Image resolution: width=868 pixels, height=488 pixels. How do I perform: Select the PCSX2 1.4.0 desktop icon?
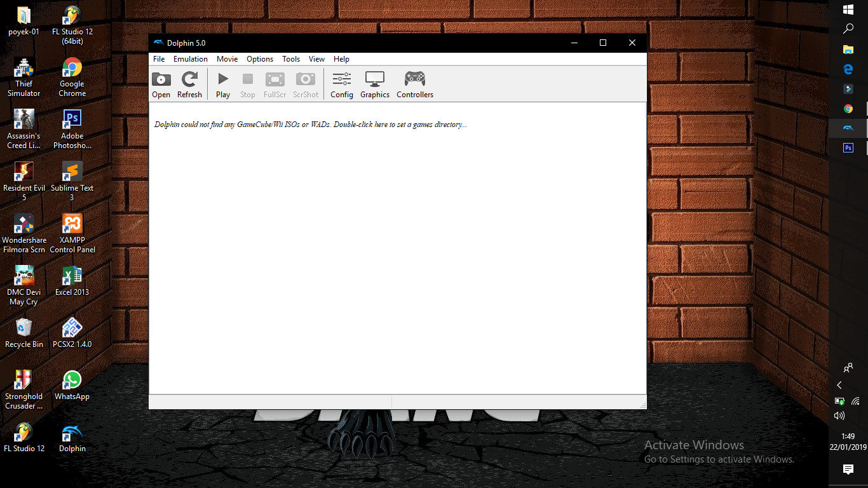tap(72, 333)
